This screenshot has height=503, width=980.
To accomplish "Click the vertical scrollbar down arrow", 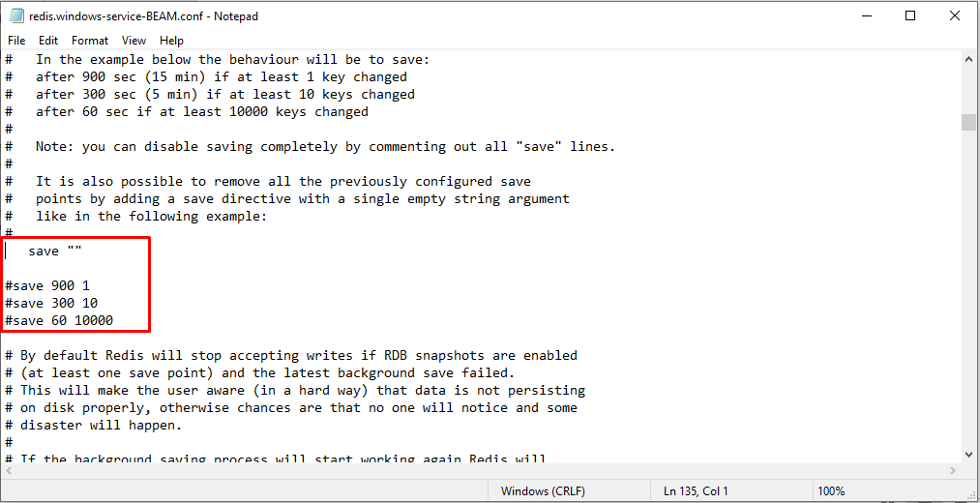I will click(x=968, y=454).
